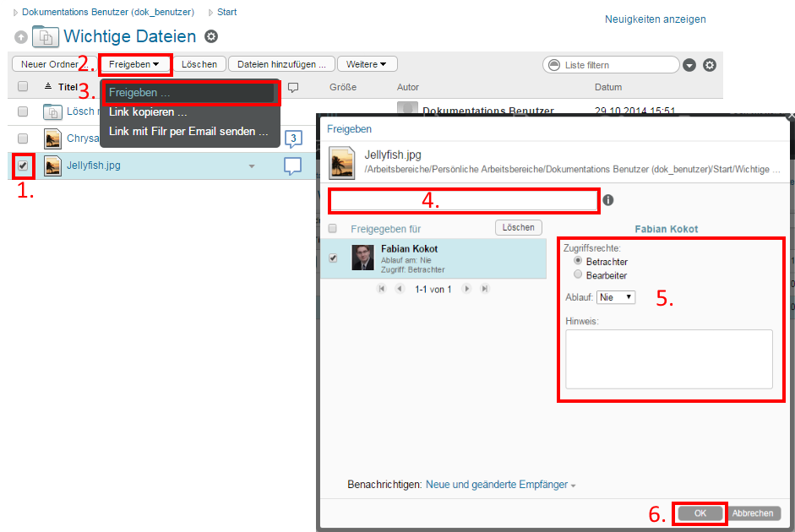Click the folder icon beside the Wichtige Dateien title

45,36
